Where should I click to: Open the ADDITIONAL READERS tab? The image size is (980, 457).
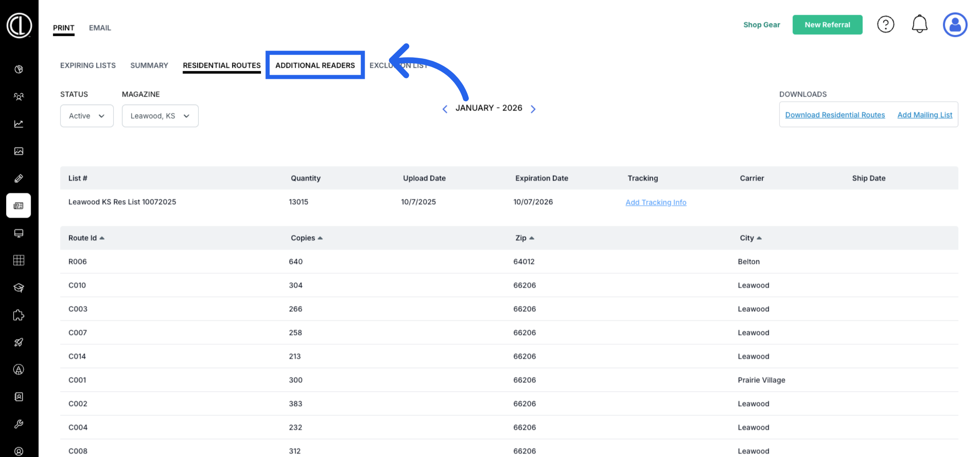(315, 65)
